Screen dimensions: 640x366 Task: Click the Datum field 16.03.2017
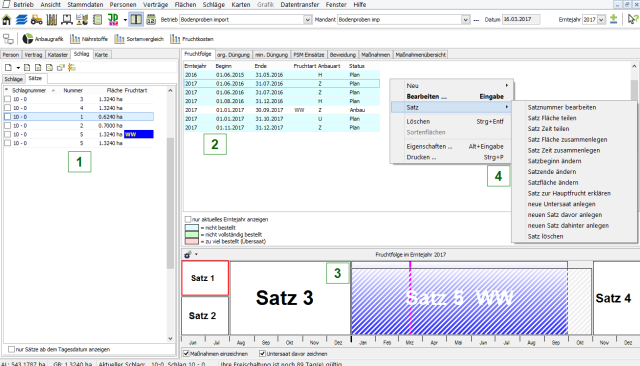coord(521,20)
